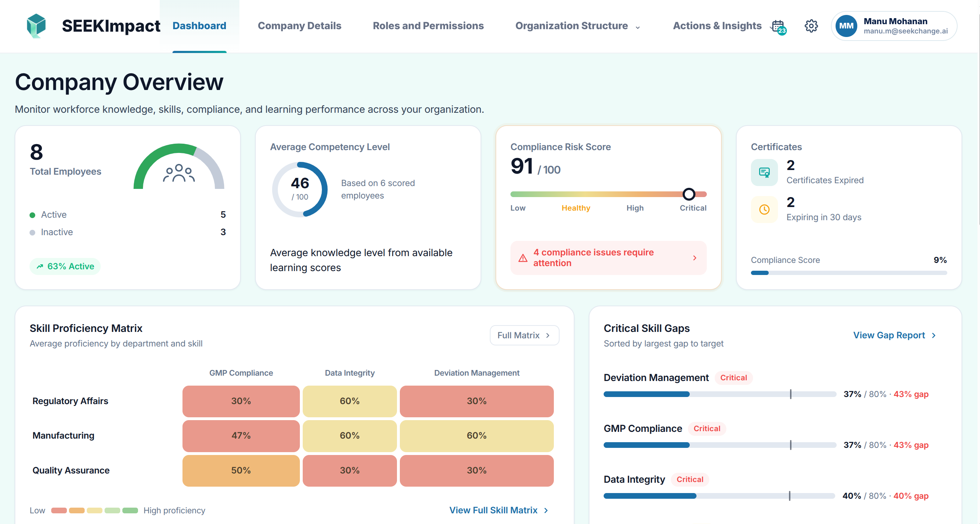The height and width of the screenshot is (524, 980).
Task: Expand the Organization Structure dropdown
Action: 578,26
